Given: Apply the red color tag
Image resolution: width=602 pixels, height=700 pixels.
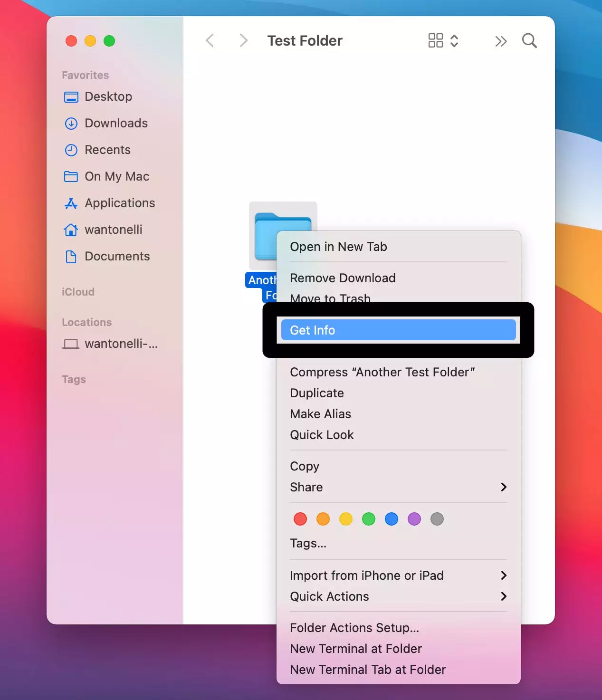Looking at the screenshot, I should [300, 519].
